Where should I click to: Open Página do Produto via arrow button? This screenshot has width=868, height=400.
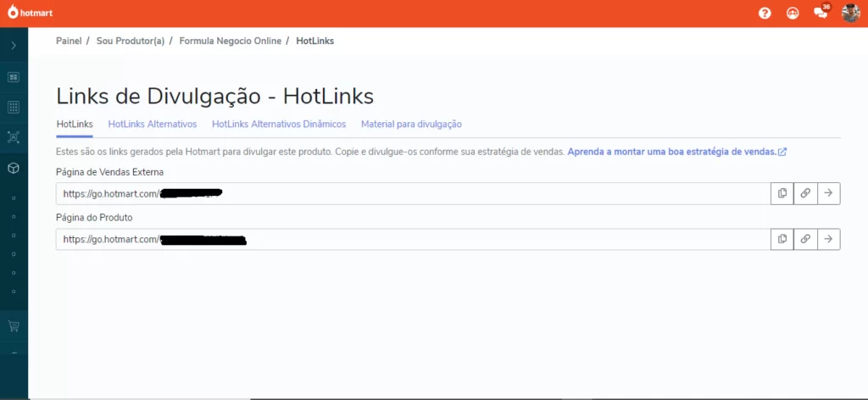coord(828,239)
